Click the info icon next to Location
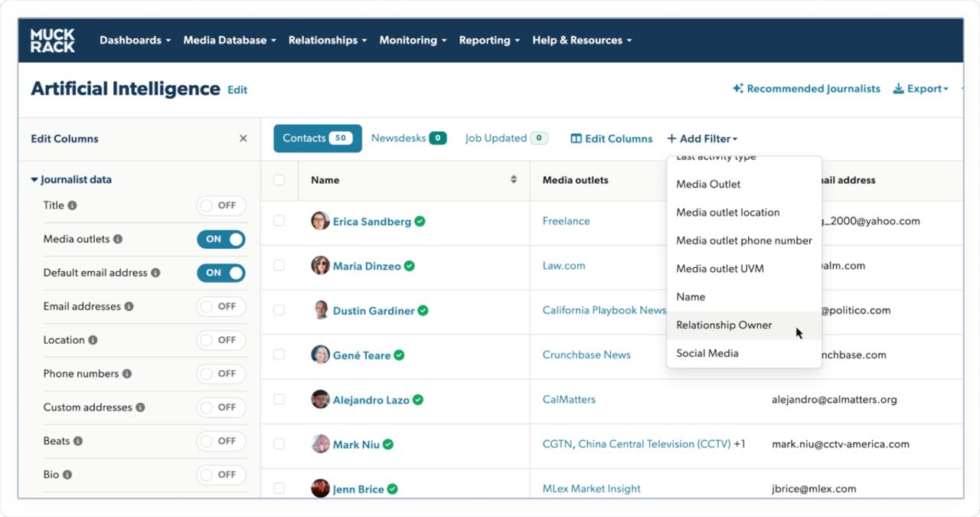This screenshot has width=980, height=517. 93,340
